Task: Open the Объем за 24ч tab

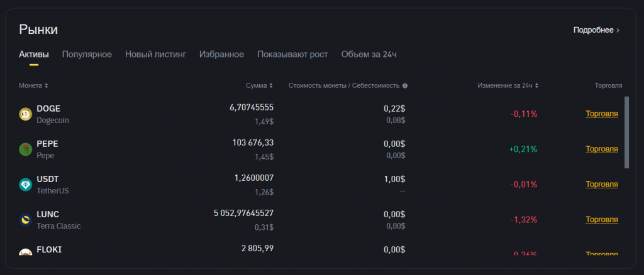Action: 369,54
